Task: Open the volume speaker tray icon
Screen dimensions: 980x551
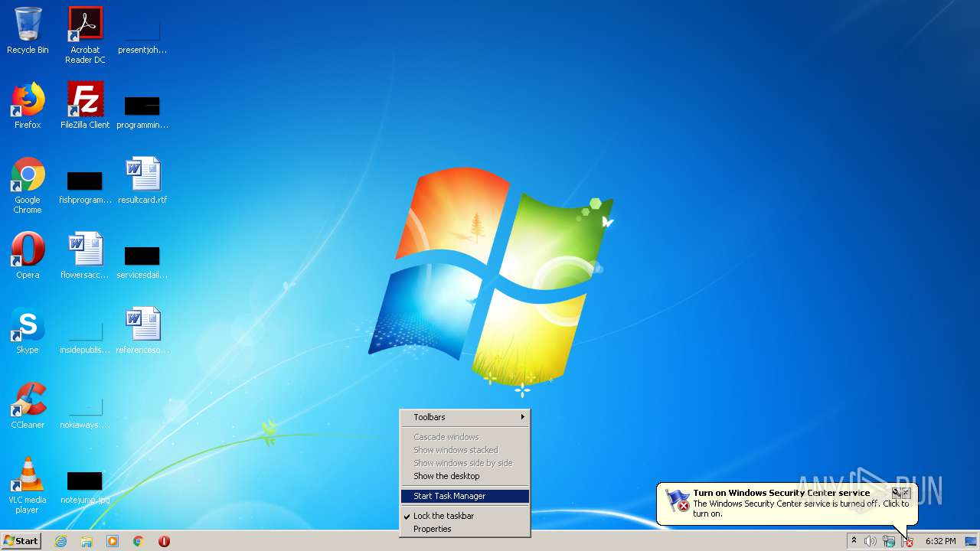Action: [x=871, y=541]
